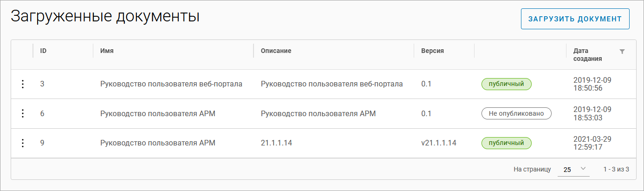Click the Версия column header
The height and width of the screenshot is (191, 644).
point(432,51)
